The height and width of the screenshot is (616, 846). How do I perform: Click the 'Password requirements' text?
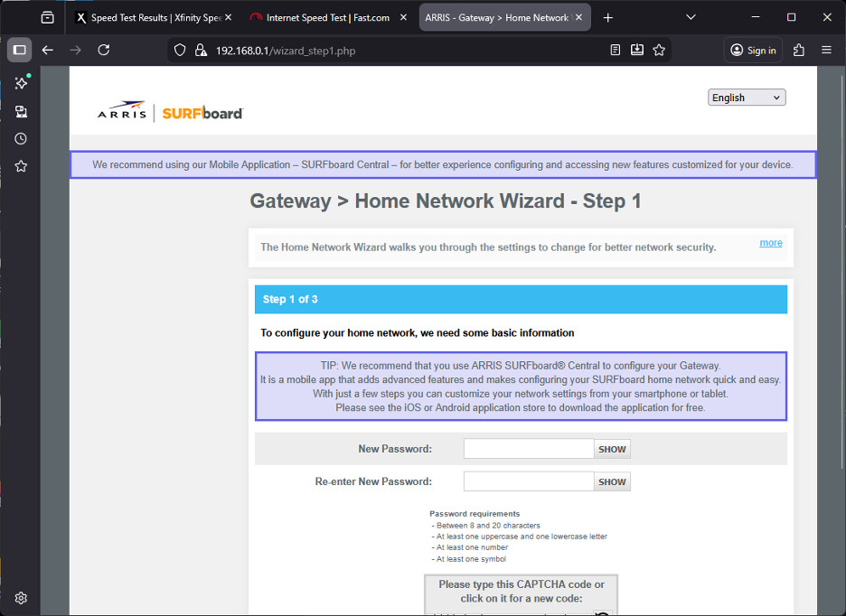click(475, 514)
